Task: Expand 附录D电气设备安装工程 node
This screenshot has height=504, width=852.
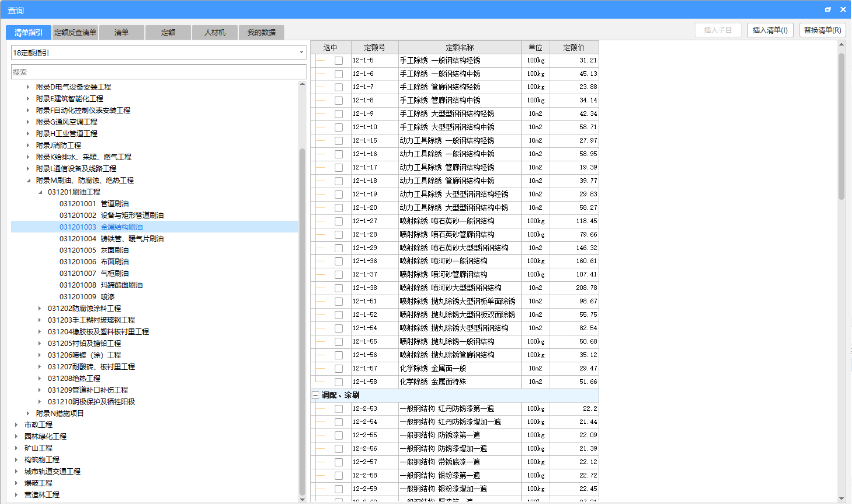Action: point(28,87)
